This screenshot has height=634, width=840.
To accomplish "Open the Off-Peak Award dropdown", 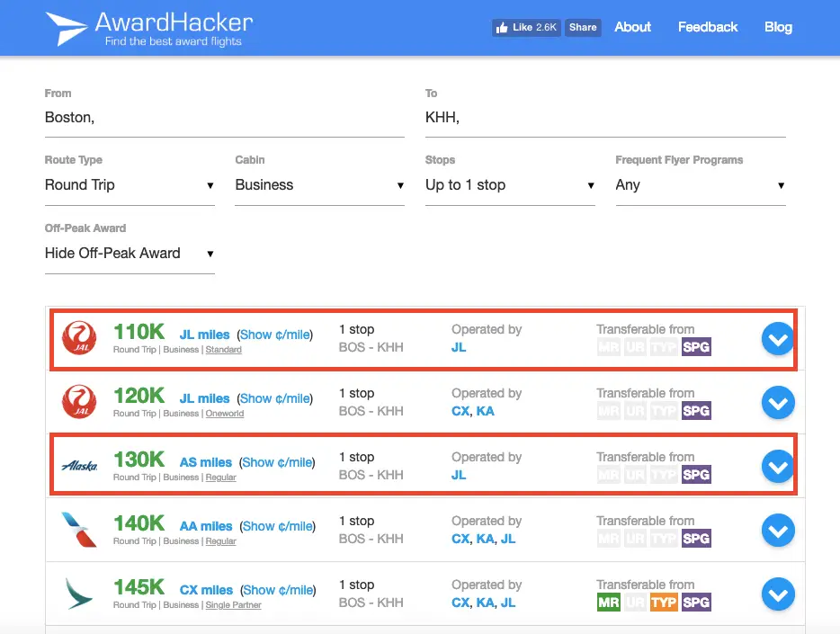I will [x=130, y=254].
